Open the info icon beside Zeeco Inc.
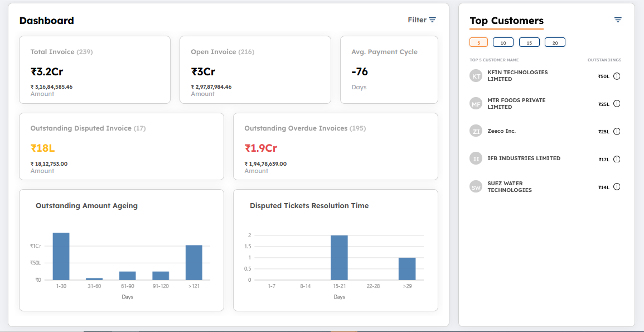 (x=617, y=132)
